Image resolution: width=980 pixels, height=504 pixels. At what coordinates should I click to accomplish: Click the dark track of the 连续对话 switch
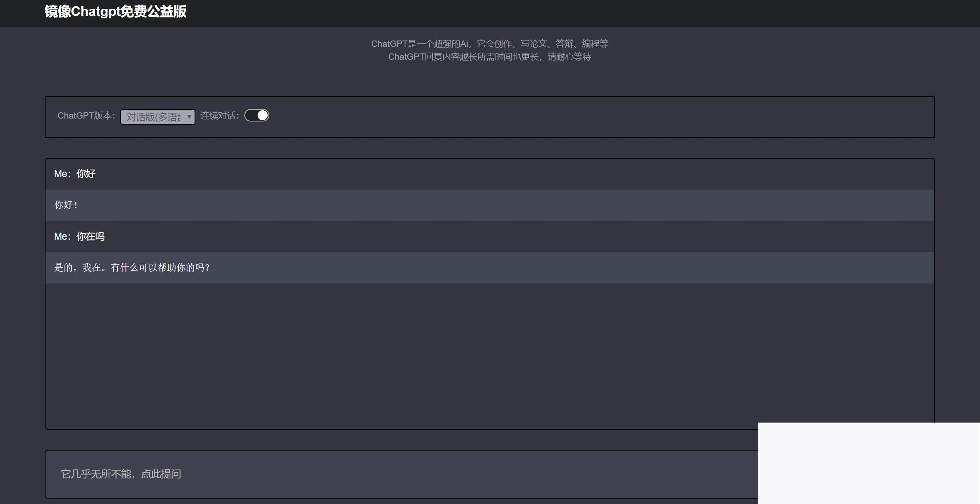point(251,115)
